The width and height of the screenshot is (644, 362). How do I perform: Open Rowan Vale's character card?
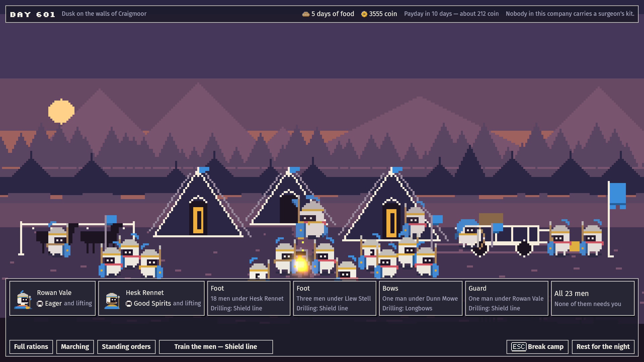52,298
